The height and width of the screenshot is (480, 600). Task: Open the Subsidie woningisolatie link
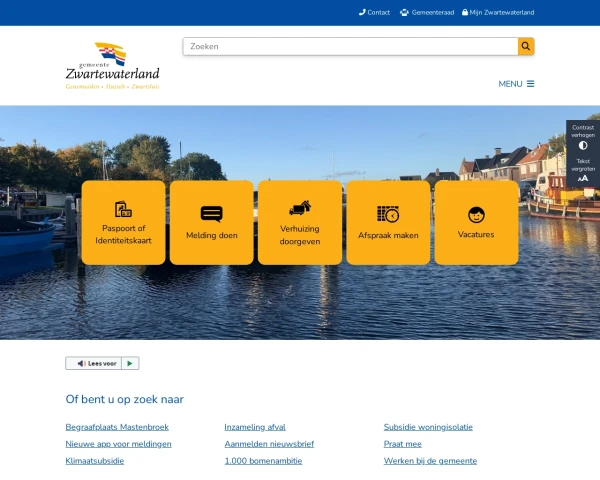[428, 427]
